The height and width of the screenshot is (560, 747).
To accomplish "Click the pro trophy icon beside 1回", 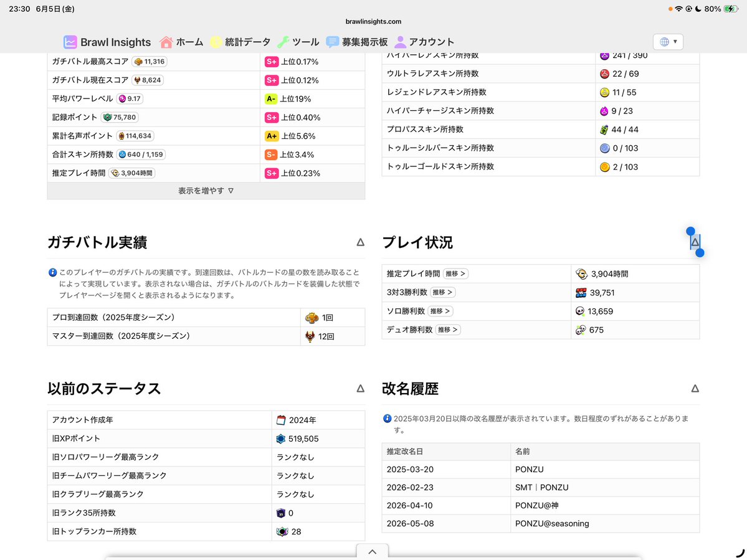I will coord(312,318).
